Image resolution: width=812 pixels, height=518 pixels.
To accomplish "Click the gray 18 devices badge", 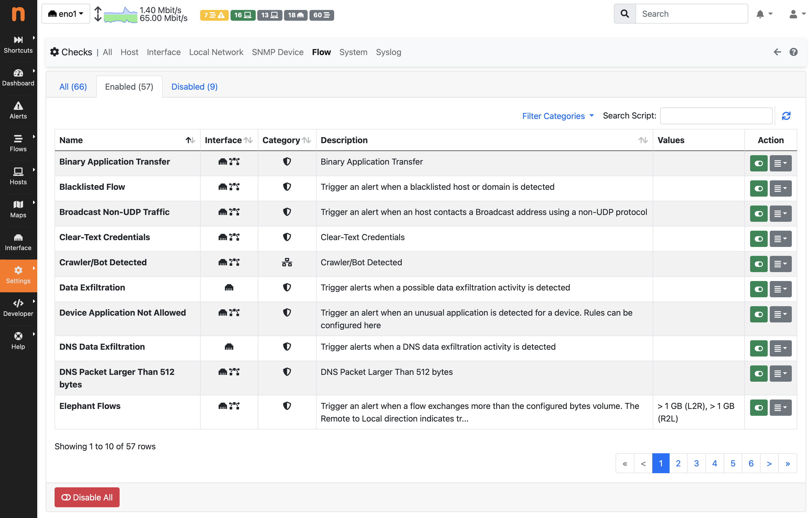I will tap(296, 15).
